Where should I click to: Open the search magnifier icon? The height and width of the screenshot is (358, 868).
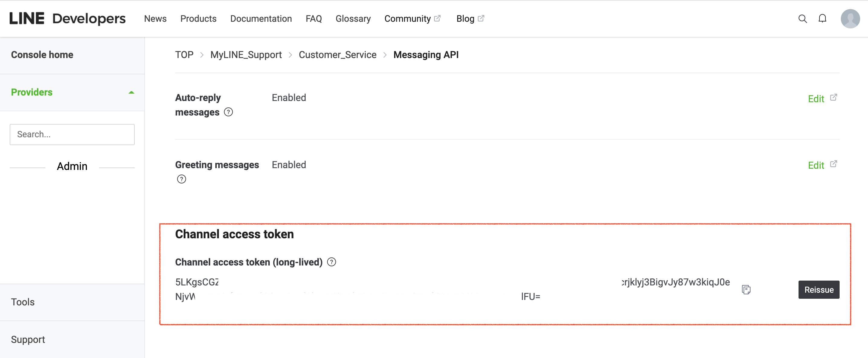pyautogui.click(x=802, y=18)
